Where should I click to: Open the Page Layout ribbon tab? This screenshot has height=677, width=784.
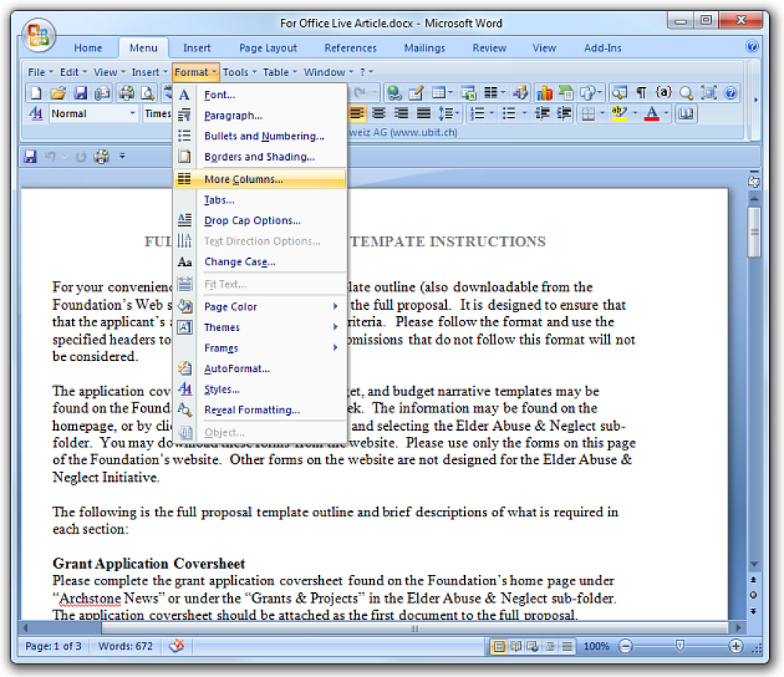click(x=268, y=48)
